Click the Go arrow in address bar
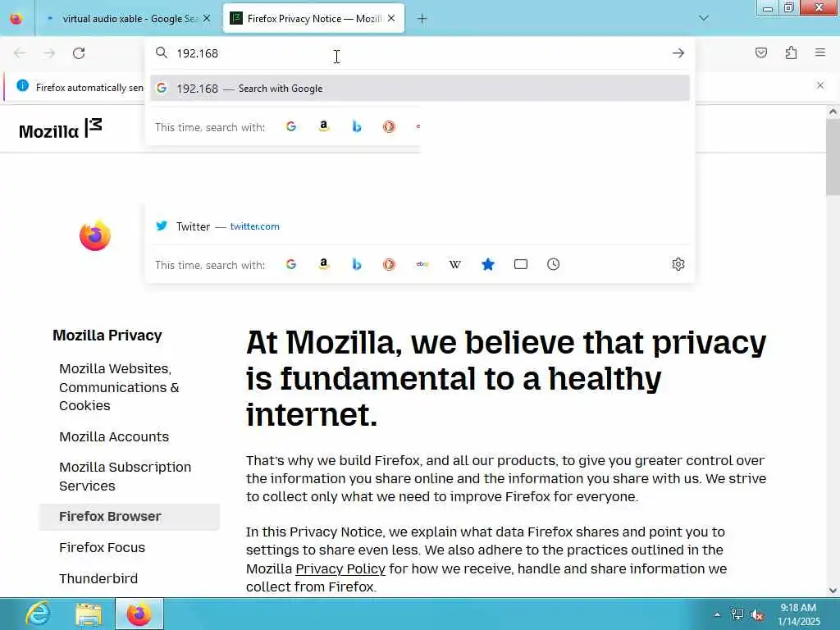 pyautogui.click(x=678, y=53)
